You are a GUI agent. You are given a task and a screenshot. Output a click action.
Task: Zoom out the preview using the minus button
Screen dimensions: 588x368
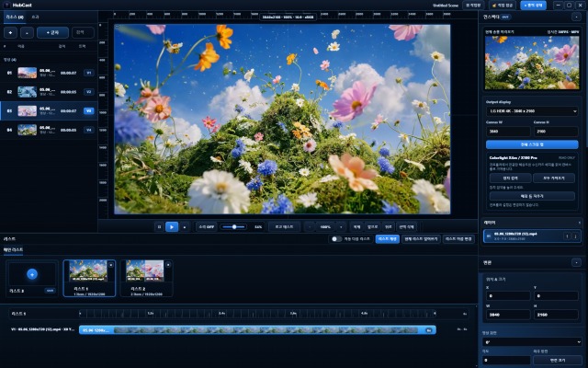(310, 227)
